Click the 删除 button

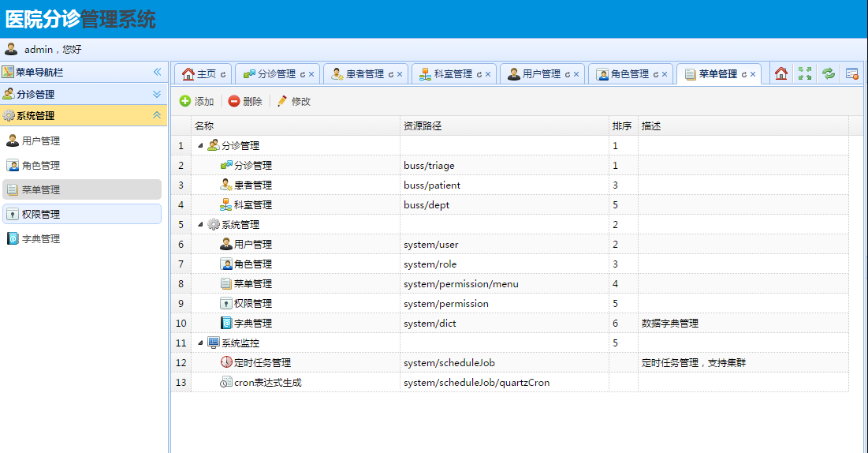point(245,101)
